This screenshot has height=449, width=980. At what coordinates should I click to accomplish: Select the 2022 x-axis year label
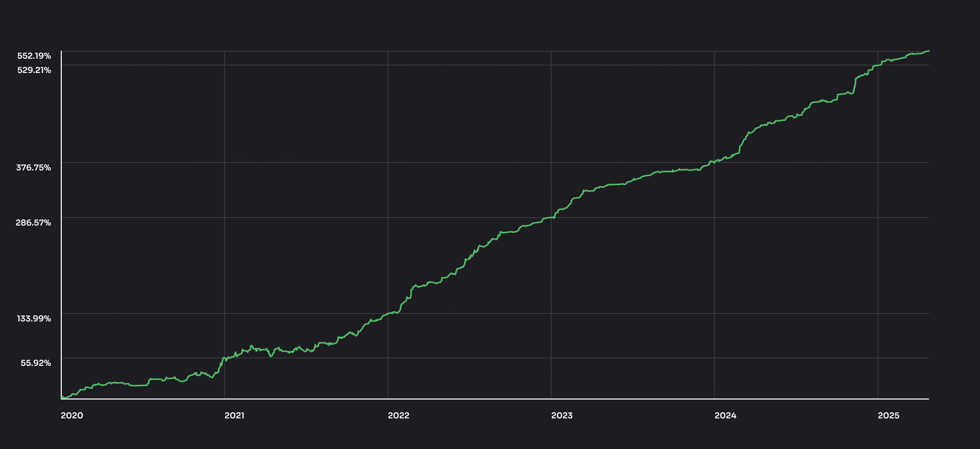[x=399, y=415]
